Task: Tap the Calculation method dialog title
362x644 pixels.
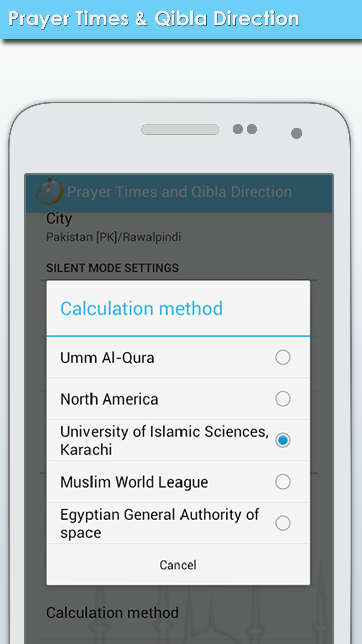Action: tap(141, 308)
